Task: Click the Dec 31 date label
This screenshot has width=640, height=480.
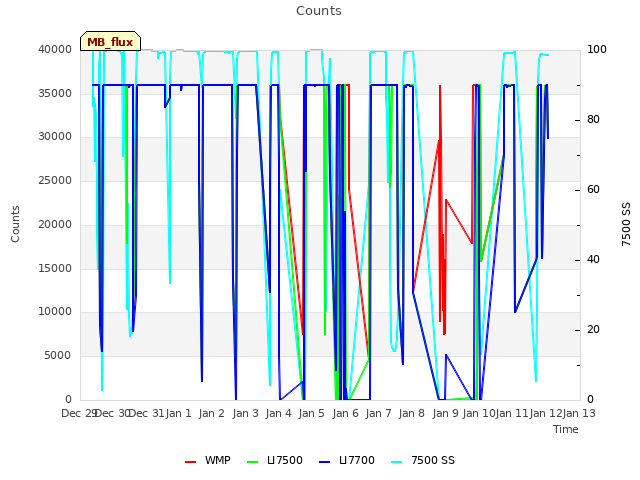Action: (147, 413)
